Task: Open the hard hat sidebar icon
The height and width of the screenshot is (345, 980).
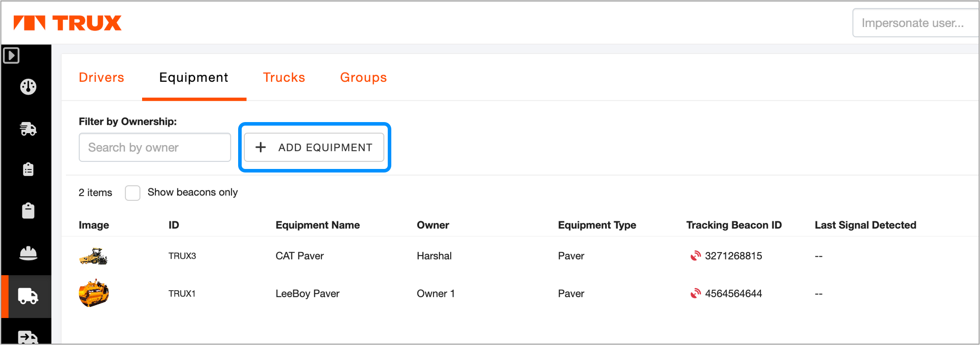Action: (28, 253)
